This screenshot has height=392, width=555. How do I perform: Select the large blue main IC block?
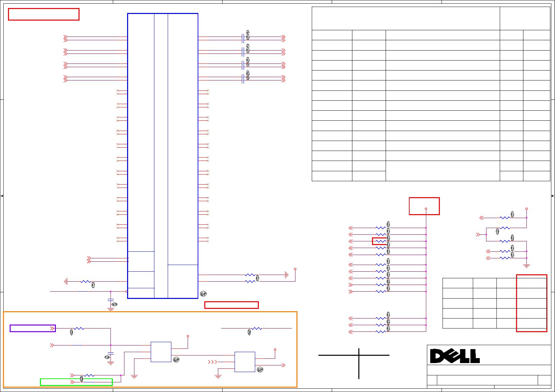click(x=163, y=156)
